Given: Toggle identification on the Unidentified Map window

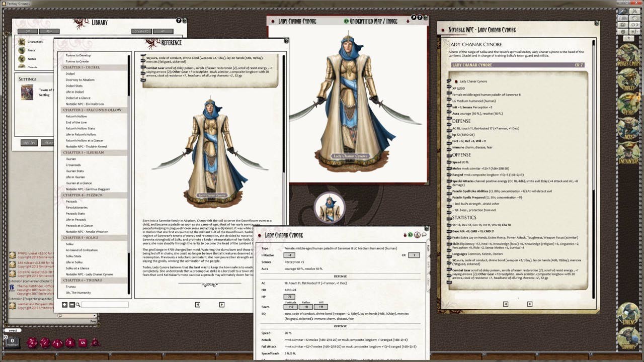Looking at the screenshot, I should coord(347,20).
